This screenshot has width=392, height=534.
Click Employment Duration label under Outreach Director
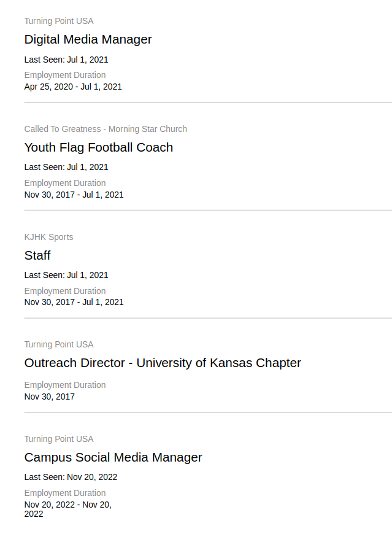point(65,385)
